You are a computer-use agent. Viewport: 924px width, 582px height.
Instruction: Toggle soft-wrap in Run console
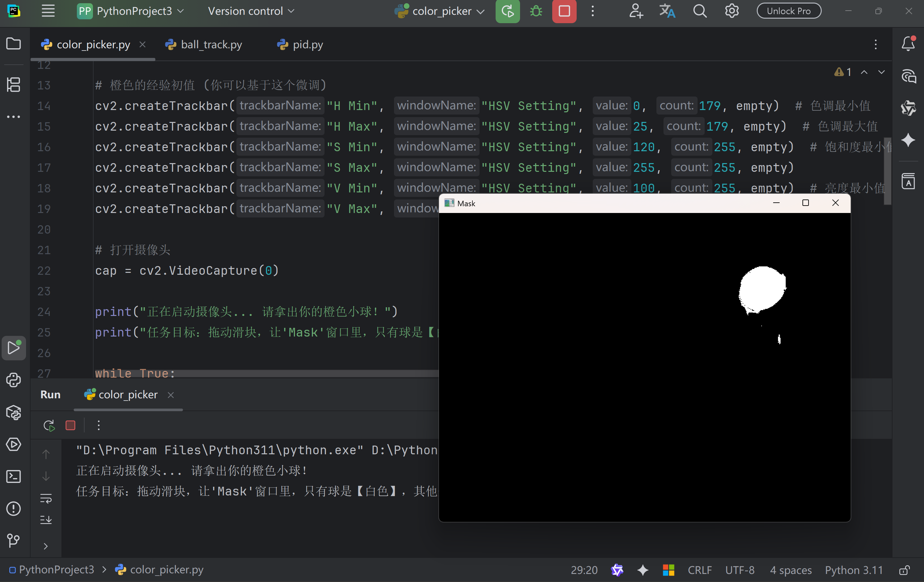pyautogui.click(x=46, y=499)
